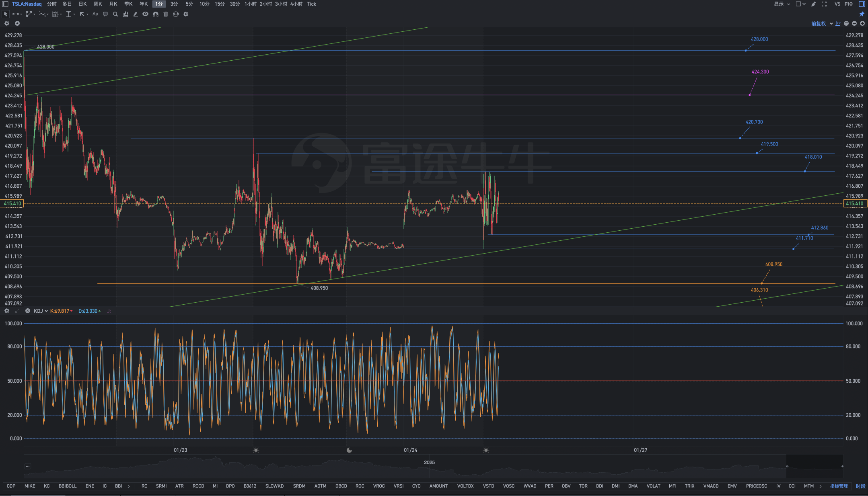Zoom out chart with minus circle

pos(854,23)
